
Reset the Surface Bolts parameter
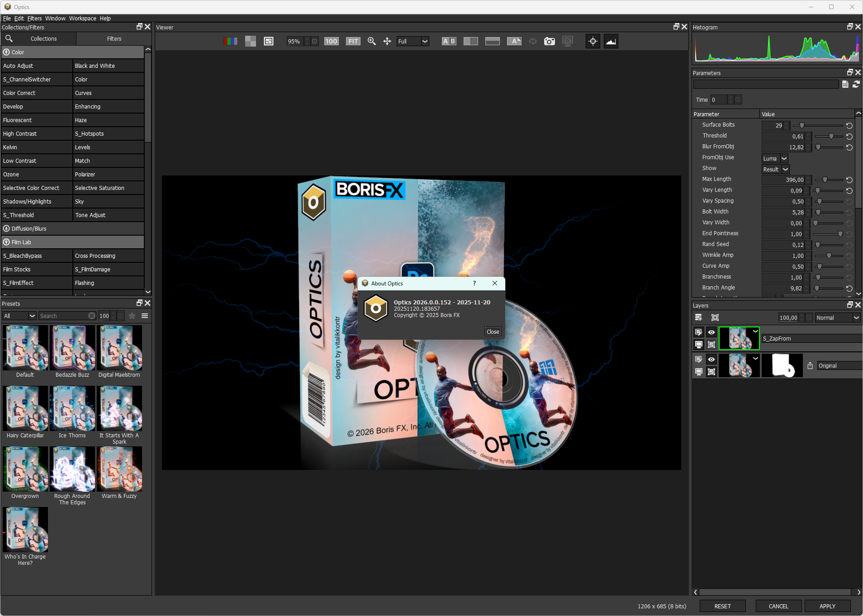[849, 126]
